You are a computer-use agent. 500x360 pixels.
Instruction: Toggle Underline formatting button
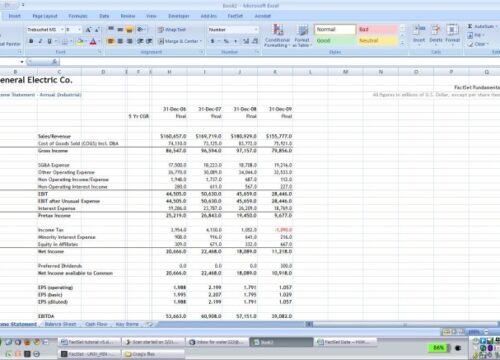click(x=49, y=41)
